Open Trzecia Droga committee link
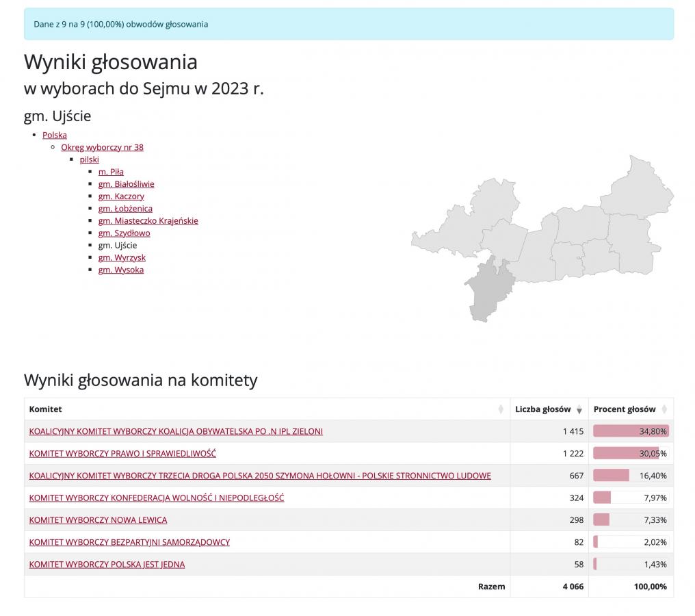This screenshot has height=616, width=695. click(260, 476)
